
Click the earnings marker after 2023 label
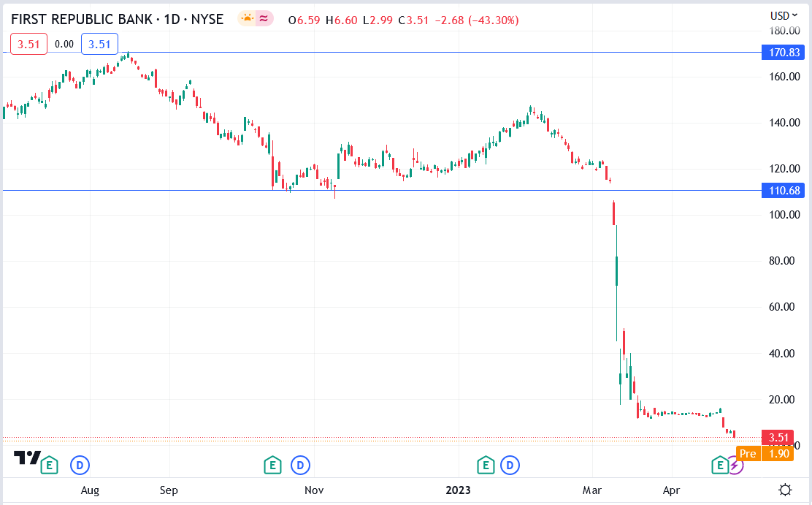pos(485,464)
